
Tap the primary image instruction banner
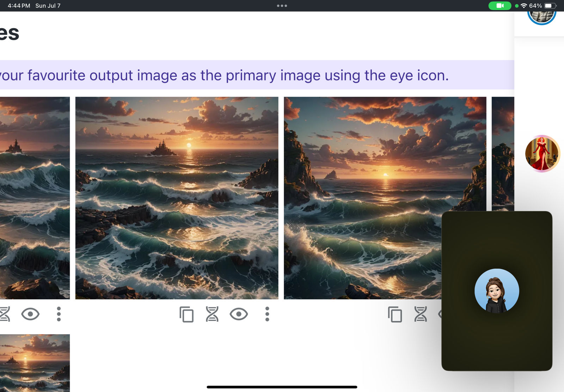[247, 75]
